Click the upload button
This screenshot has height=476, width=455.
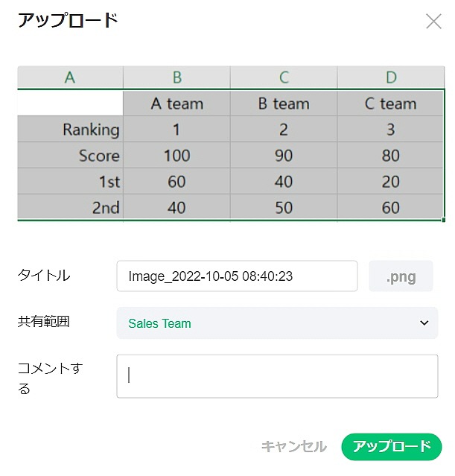tap(391, 446)
